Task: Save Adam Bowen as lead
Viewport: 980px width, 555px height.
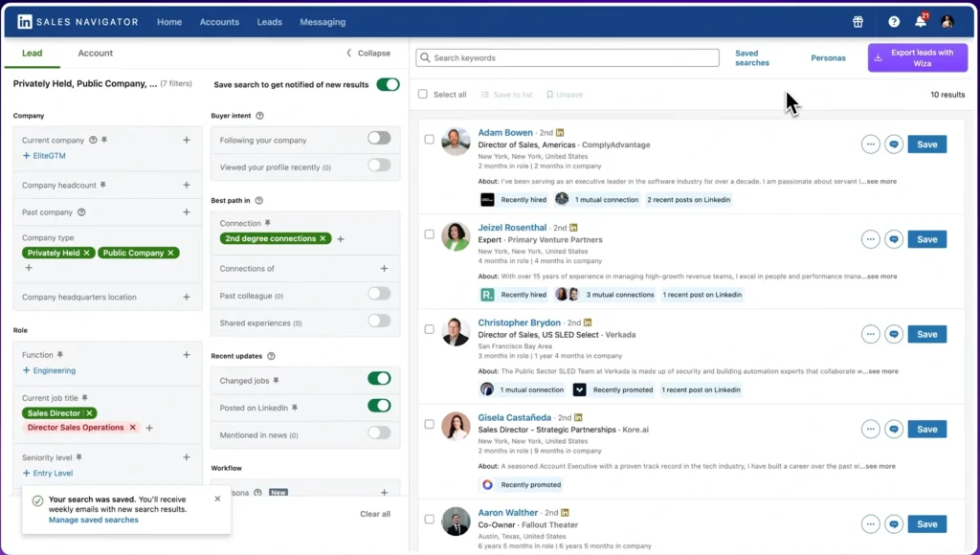Action: point(926,144)
